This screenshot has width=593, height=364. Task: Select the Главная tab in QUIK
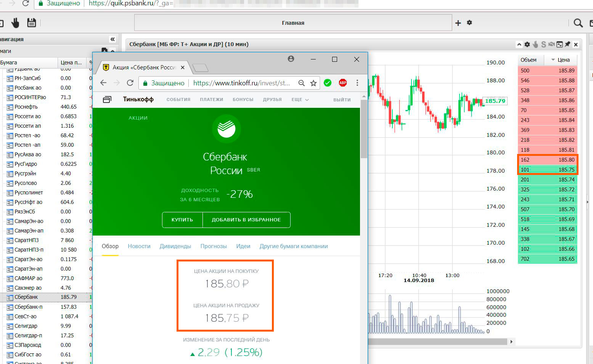(293, 23)
